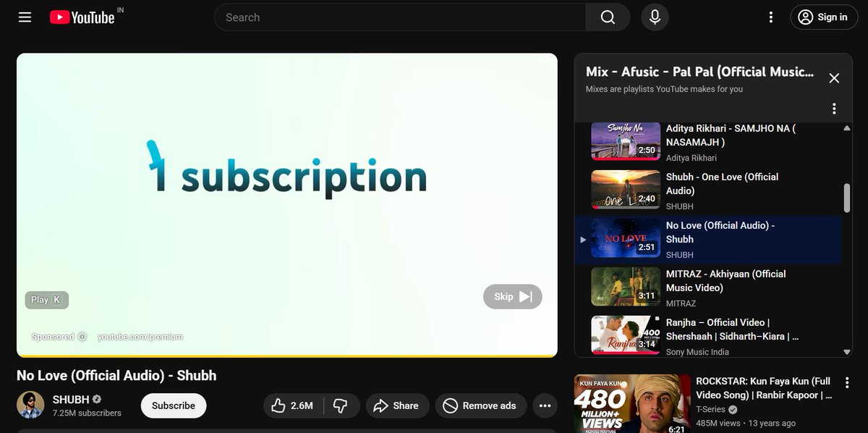Click the playlist scrollbar thumb
The width and height of the screenshot is (868, 433).
point(847,198)
